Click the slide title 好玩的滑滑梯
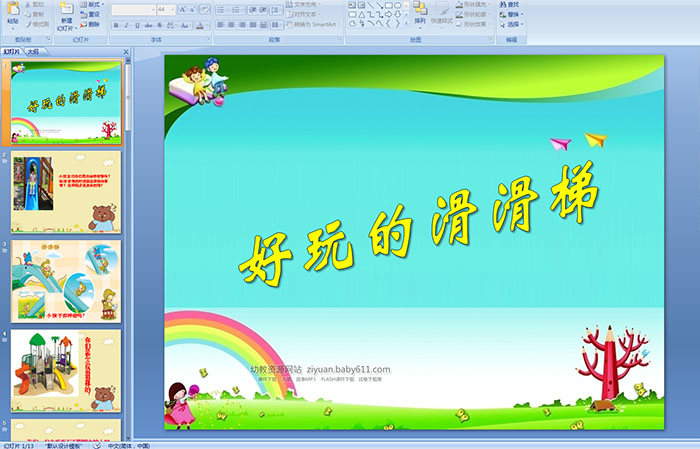The width and height of the screenshot is (700, 449). (x=419, y=223)
